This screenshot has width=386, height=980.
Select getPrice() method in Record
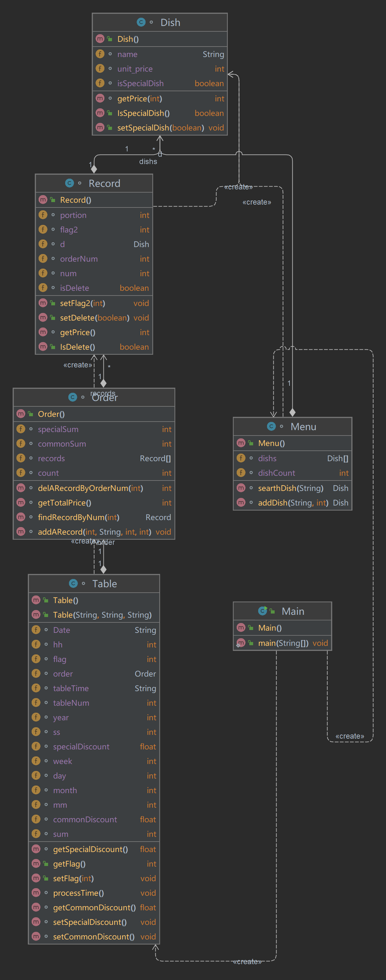(x=94, y=332)
